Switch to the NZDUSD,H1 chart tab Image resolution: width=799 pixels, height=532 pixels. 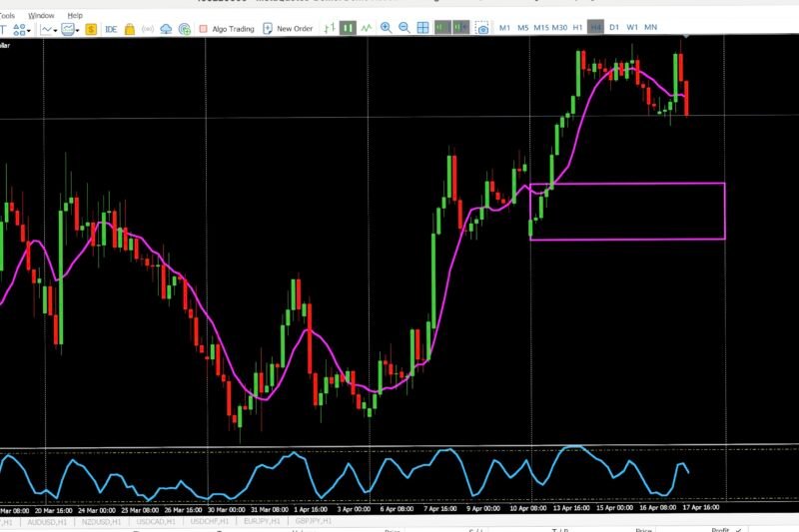click(x=102, y=522)
